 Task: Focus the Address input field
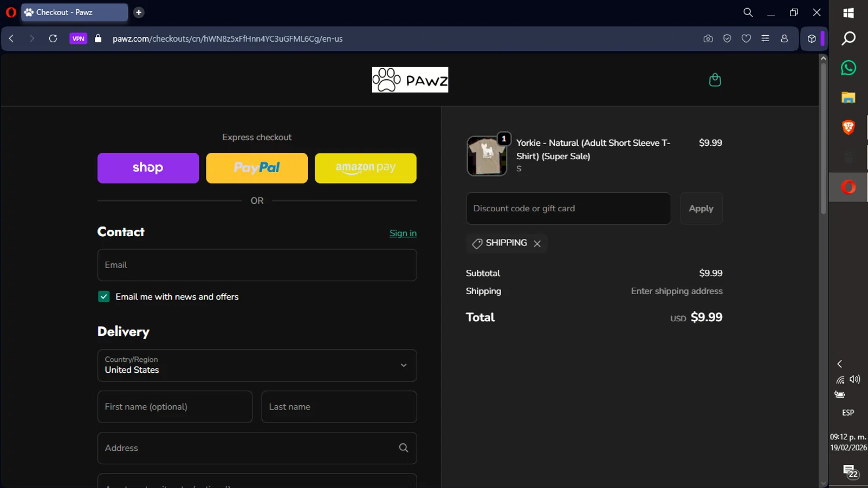pos(257,448)
